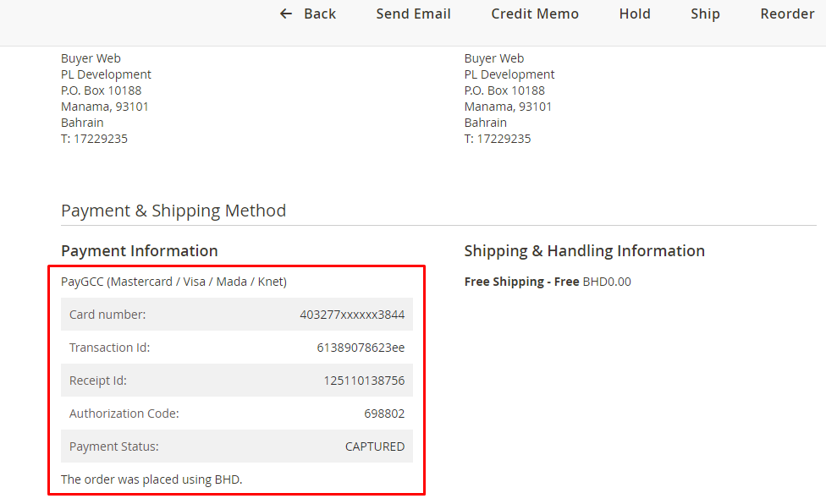Click the Payment Status label

pyautogui.click(x=114, y=446)
